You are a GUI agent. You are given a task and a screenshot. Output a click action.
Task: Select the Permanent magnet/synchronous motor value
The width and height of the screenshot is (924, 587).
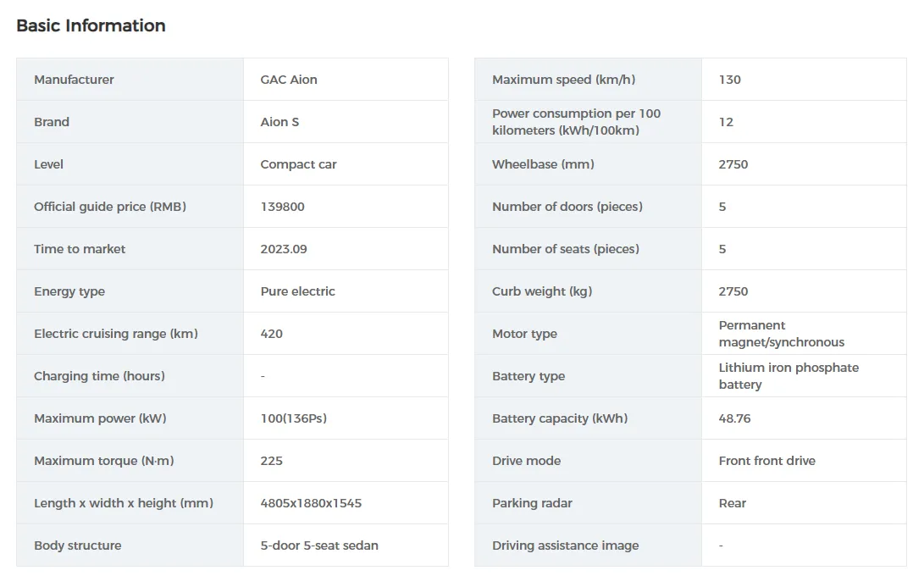[781, 334]
